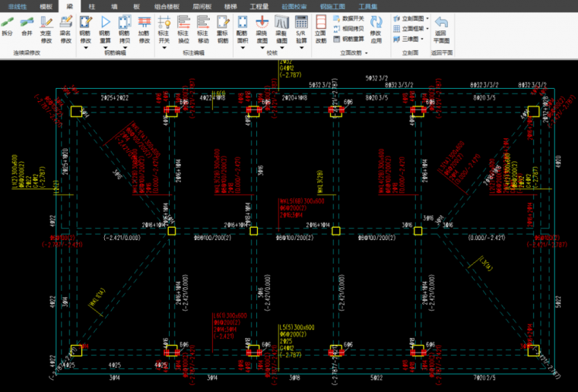Select the 标注移动 tool
Viewport: 578px width, 392px height.
(202, 27)
